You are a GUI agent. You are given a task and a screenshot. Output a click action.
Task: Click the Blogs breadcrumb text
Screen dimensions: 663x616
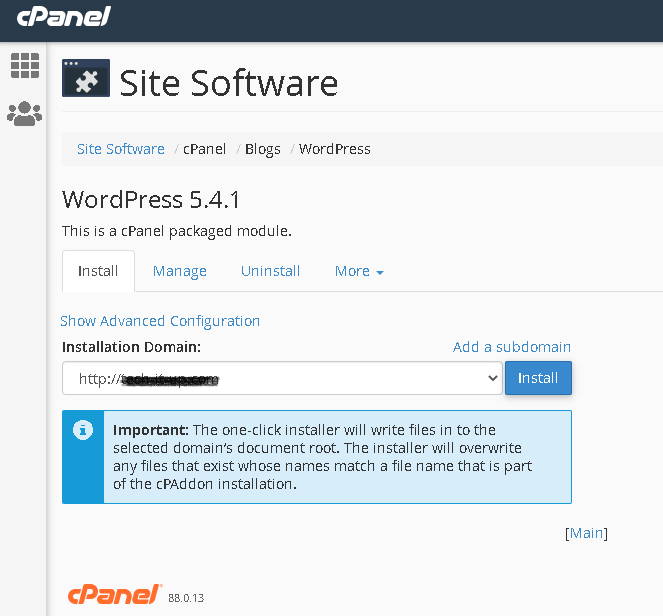coord(263,149)
